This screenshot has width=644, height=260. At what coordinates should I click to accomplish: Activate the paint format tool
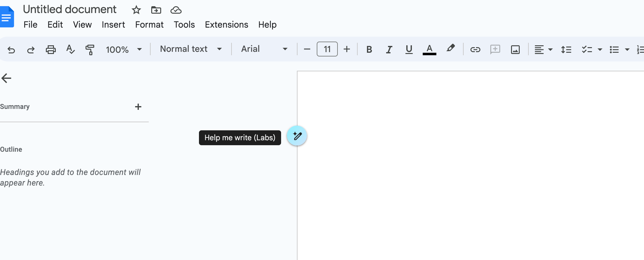click(x=90, y=50)
